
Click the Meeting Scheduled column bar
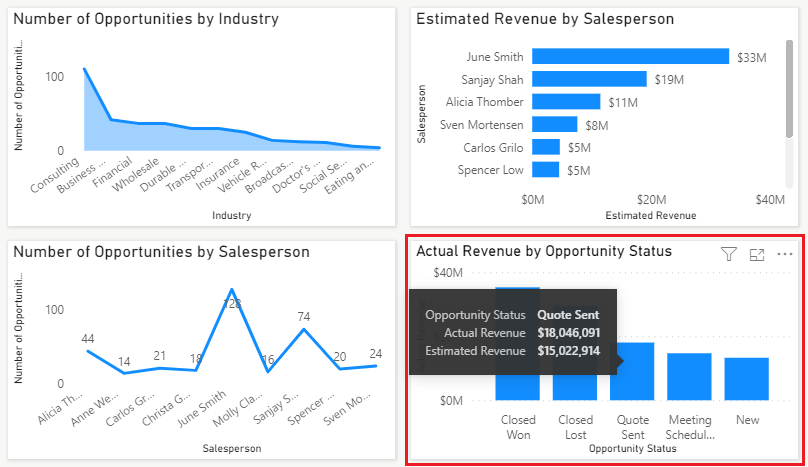[689, 376]
